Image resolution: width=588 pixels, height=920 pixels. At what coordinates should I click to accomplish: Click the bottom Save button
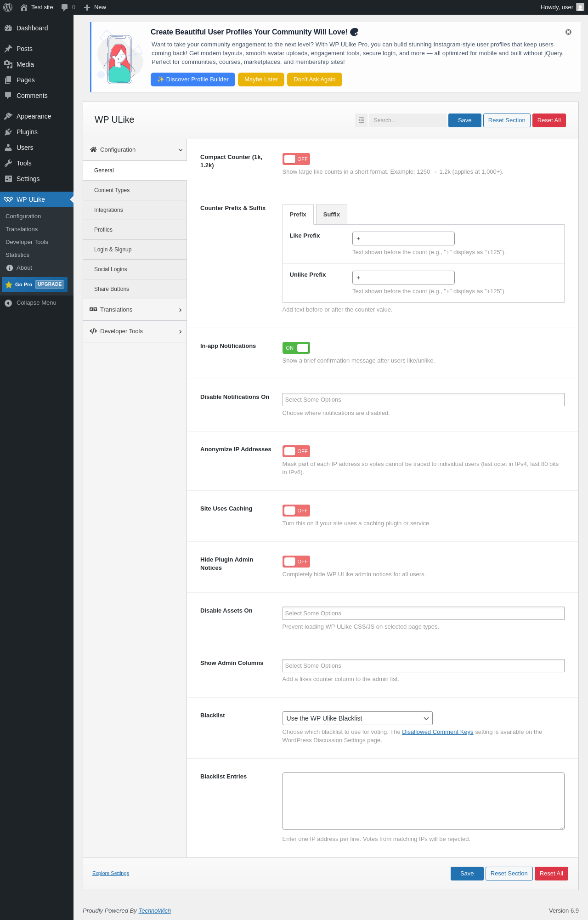467,874
